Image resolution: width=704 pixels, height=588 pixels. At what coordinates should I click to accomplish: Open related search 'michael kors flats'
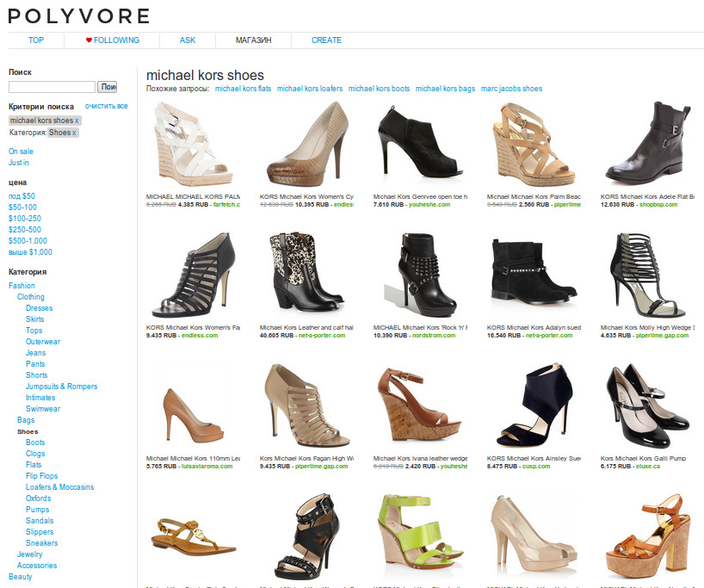[243, 89]
